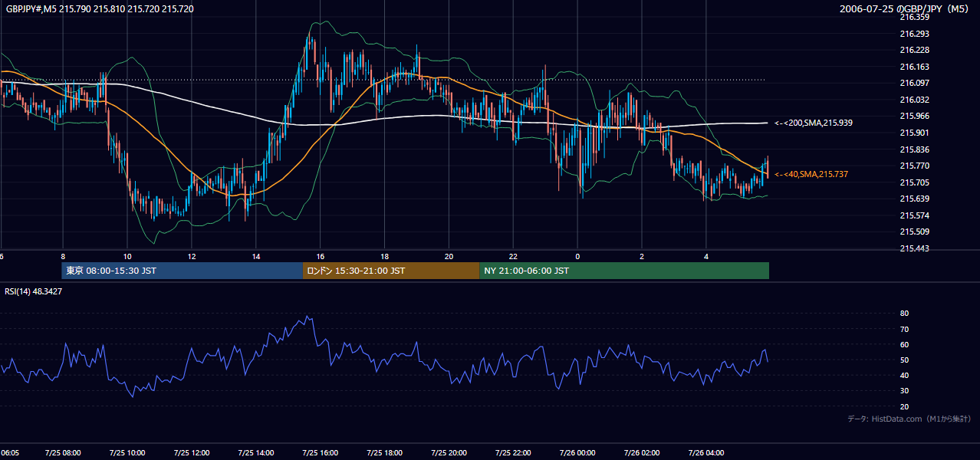This screenshot has height=460, width=980.
Task: Click price axis value 215.966
Action: pyautogui.click(x=914, y=116)
